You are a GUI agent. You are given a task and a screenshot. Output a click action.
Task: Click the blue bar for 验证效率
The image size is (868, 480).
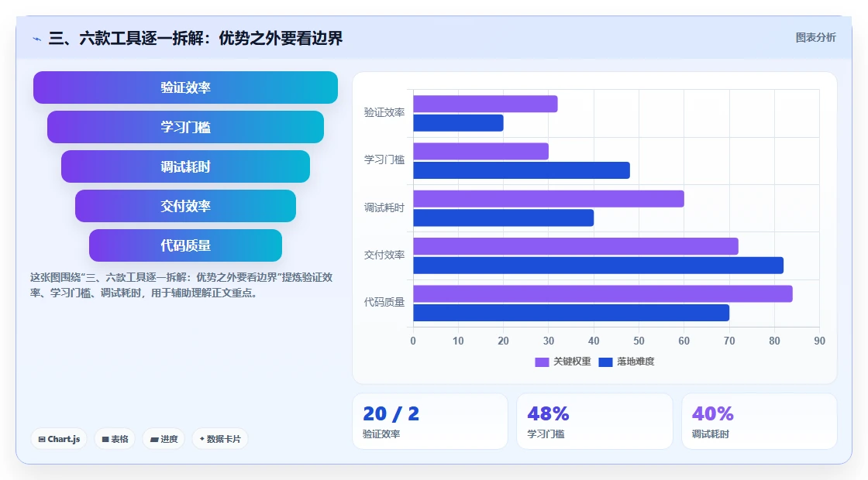tap(458, 123)
